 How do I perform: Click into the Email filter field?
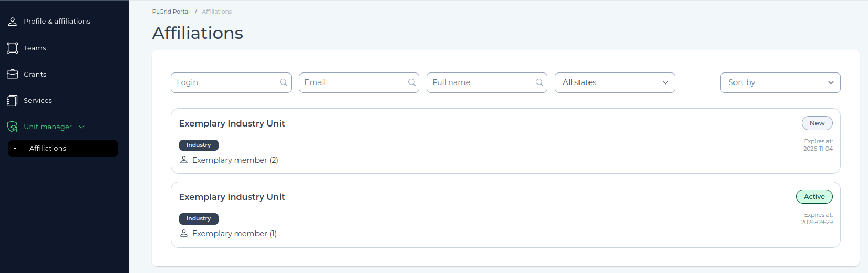(x=354, y=82)
